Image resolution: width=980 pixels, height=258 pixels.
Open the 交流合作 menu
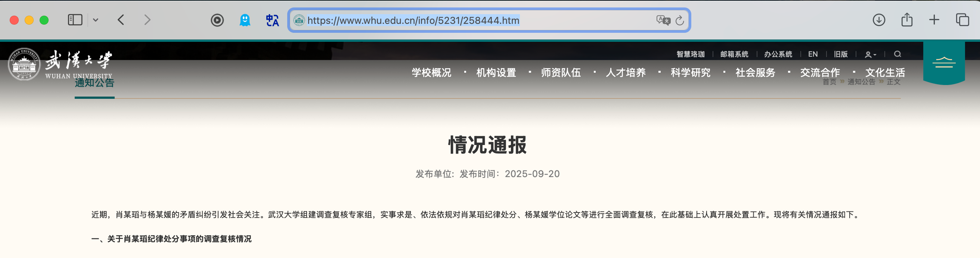coord(820,72)
